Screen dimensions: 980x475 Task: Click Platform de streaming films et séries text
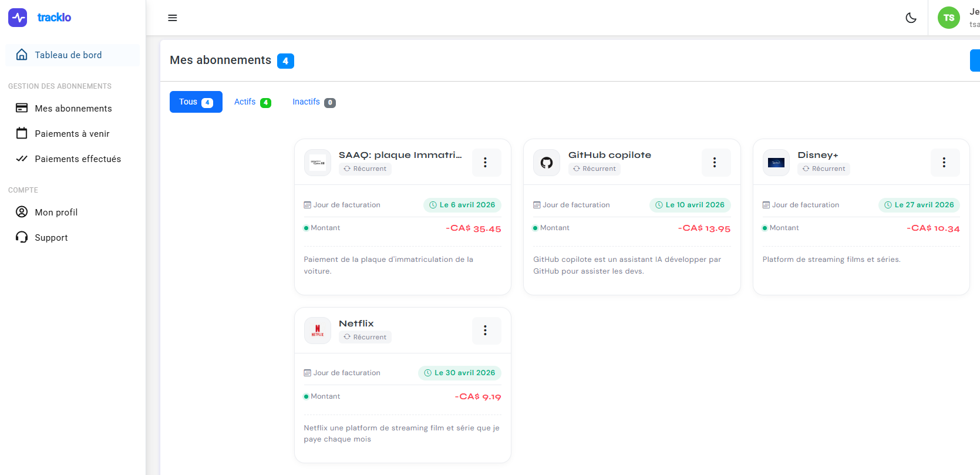831,260
